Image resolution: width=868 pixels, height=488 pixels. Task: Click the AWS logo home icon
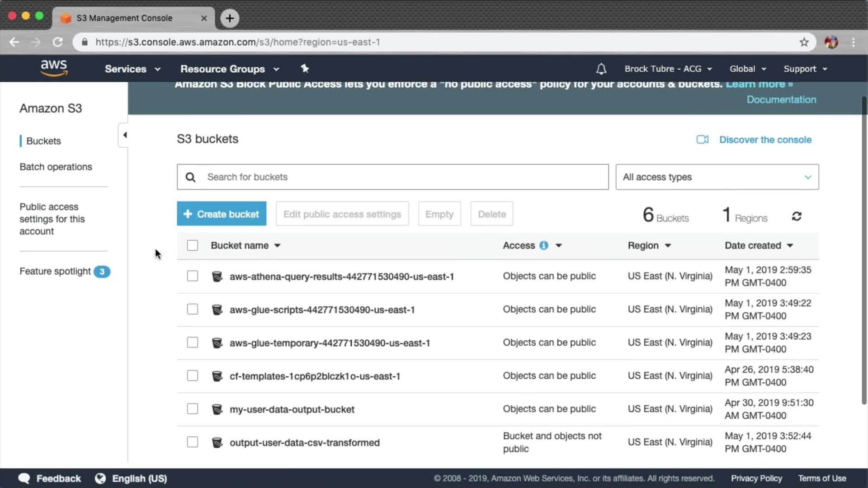pos(54,68)
